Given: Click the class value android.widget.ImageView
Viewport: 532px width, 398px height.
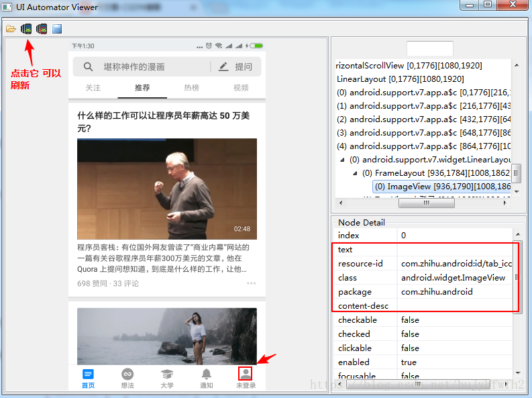Looking at the screenshot, I should pos(454,278).
